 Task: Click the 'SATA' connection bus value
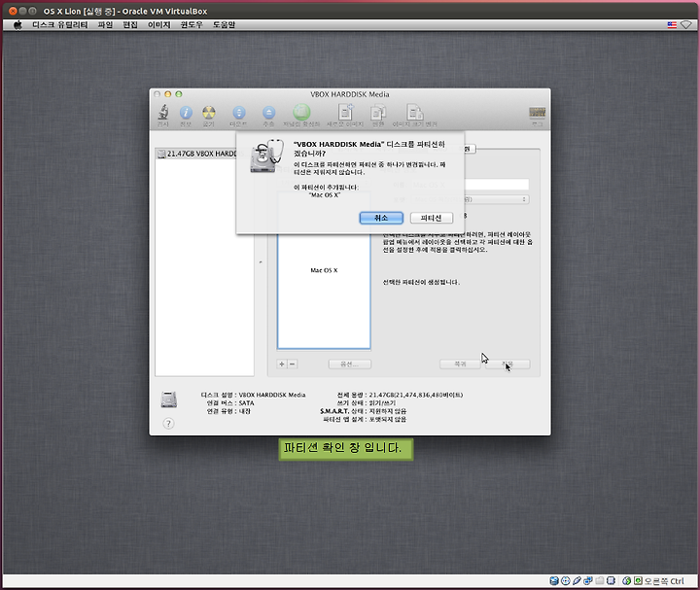(x=246, y=403)
